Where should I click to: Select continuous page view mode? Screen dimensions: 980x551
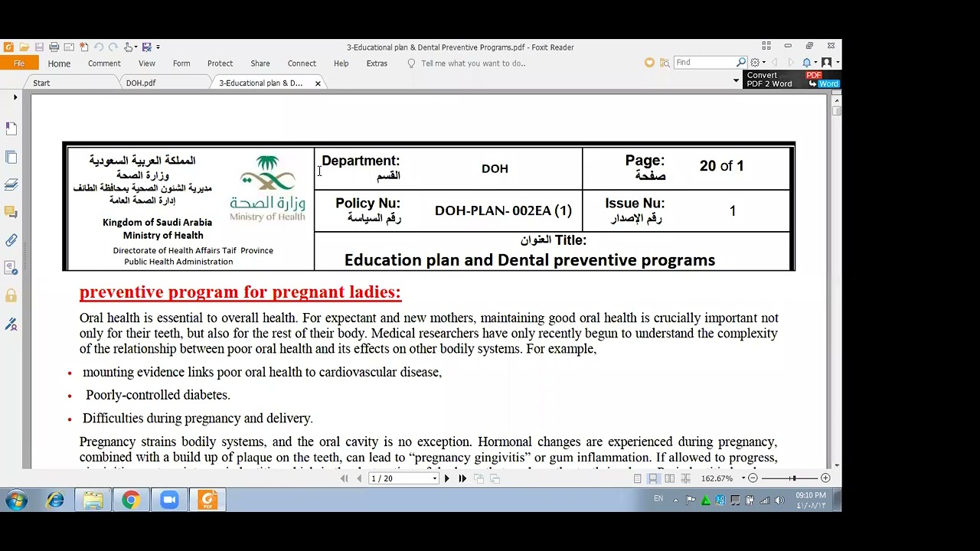click(x=653, y=478)
